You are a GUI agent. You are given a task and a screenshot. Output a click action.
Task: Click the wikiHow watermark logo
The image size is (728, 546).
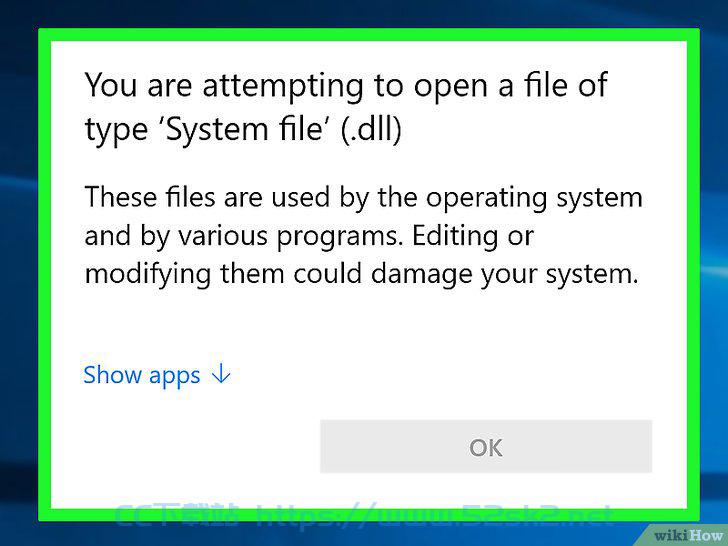[x=687, y=535]
